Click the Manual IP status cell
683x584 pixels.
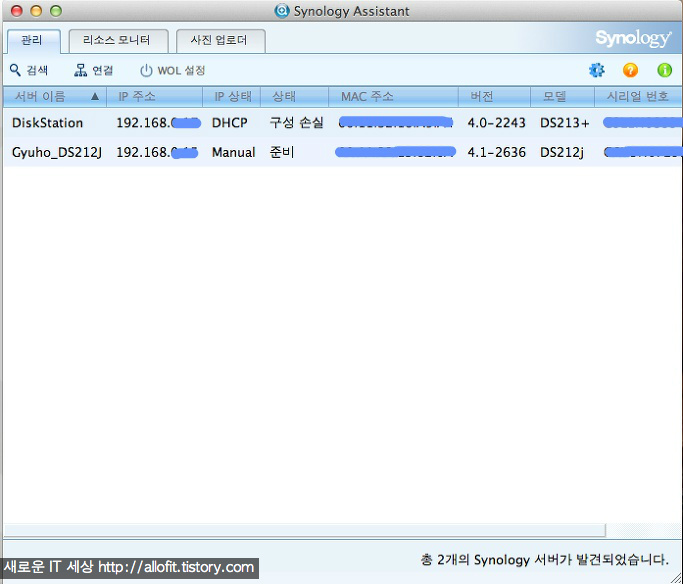[233, 152]
